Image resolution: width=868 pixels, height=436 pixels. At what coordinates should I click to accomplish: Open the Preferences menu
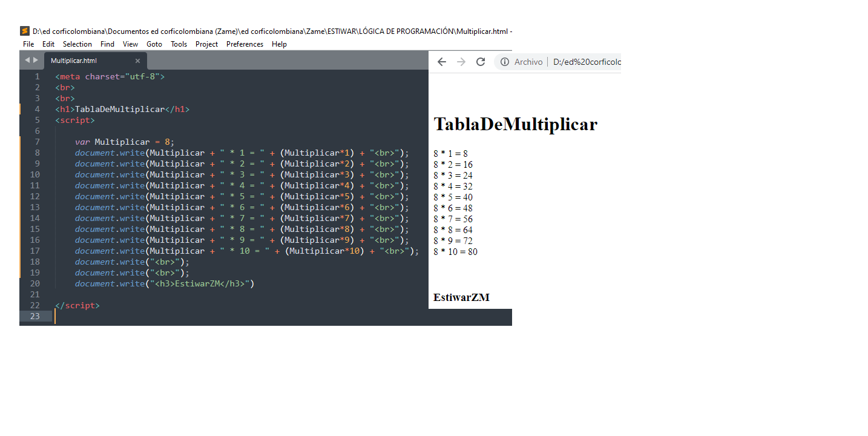point(245,44)
